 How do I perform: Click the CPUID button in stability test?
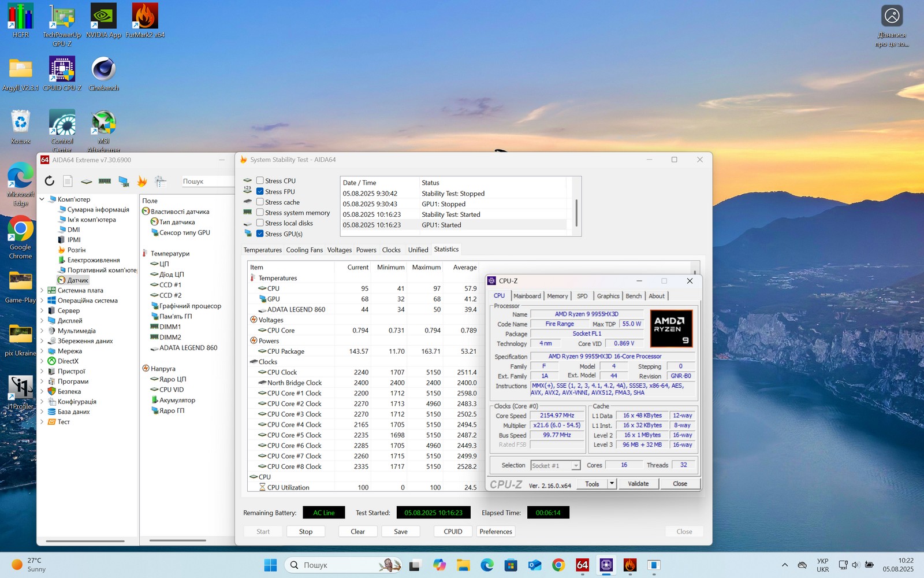coord(453,531)
